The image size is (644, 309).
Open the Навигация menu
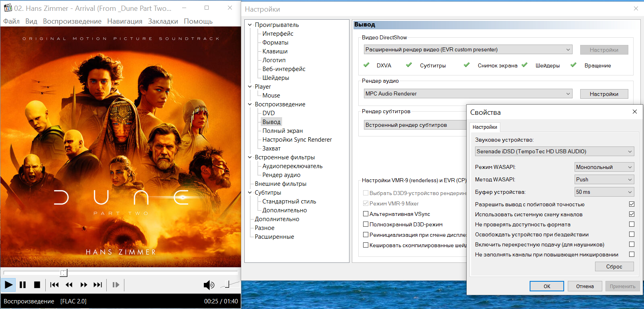pos(125,21)
